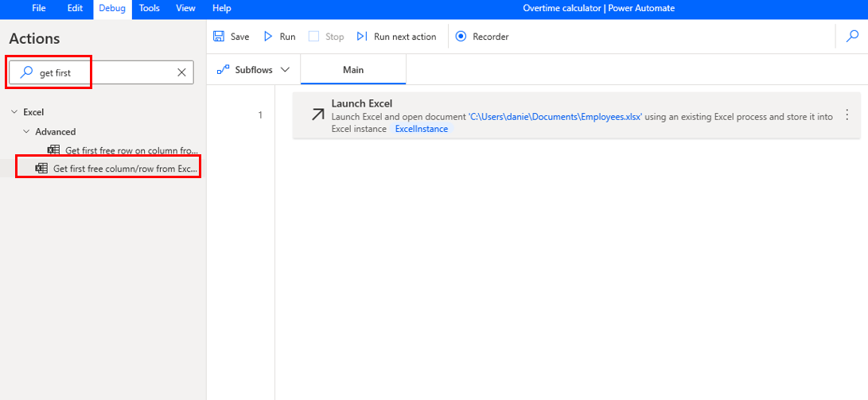Open the Debug menu

click(112, 8)
